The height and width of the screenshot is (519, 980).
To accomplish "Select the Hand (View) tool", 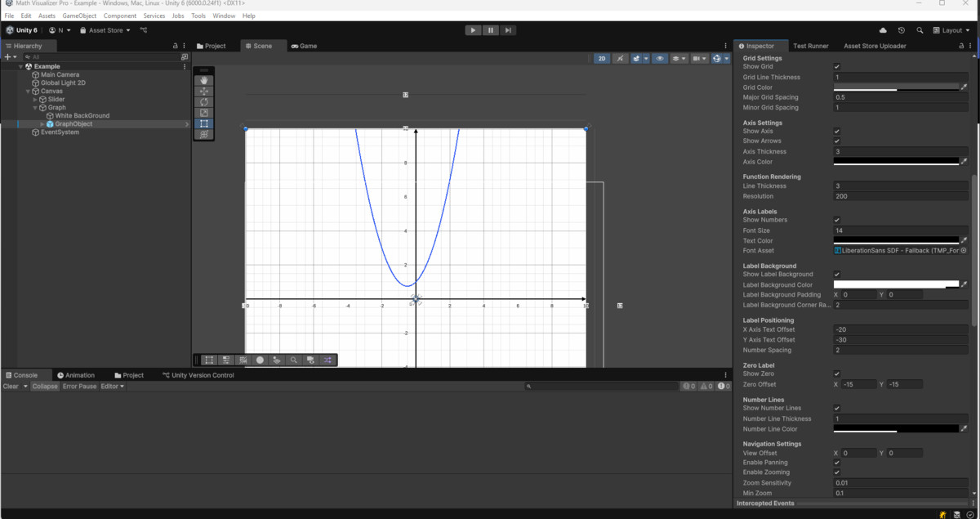I will [x=204, y=81].
